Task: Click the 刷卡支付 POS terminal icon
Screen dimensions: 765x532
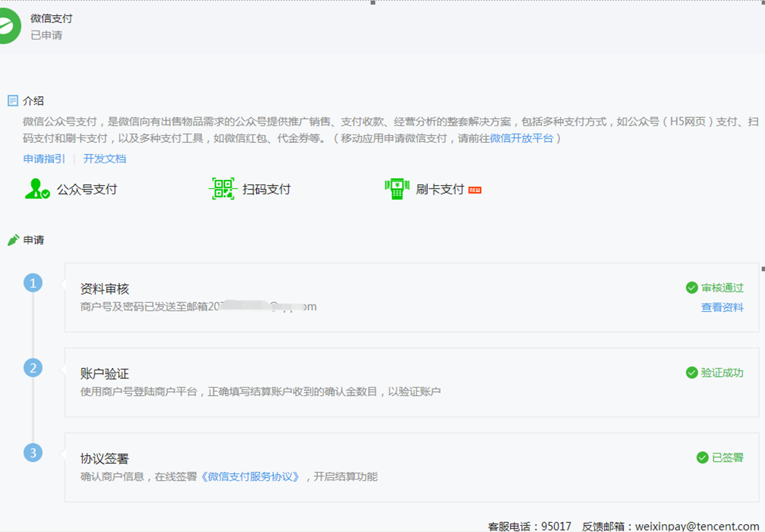Action: 396,188
